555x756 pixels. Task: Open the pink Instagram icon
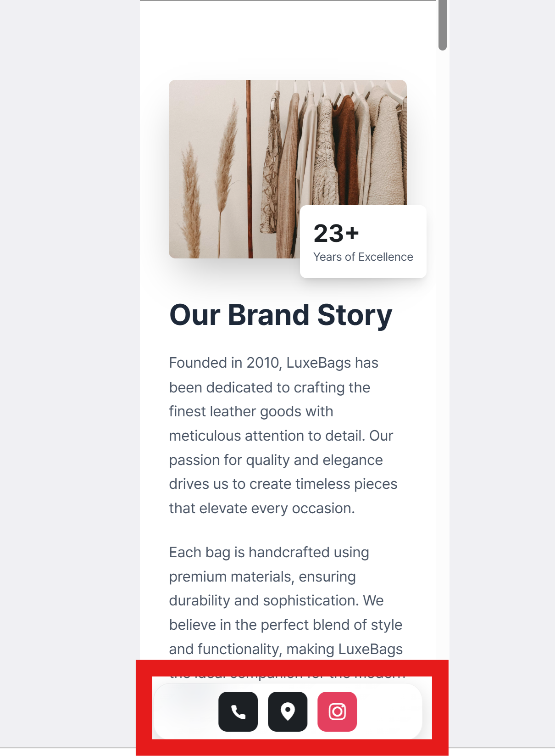coord(337,711)
